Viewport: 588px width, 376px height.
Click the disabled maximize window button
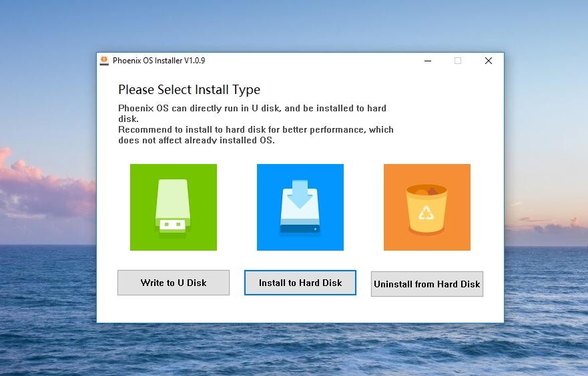[x=458, y=61]
